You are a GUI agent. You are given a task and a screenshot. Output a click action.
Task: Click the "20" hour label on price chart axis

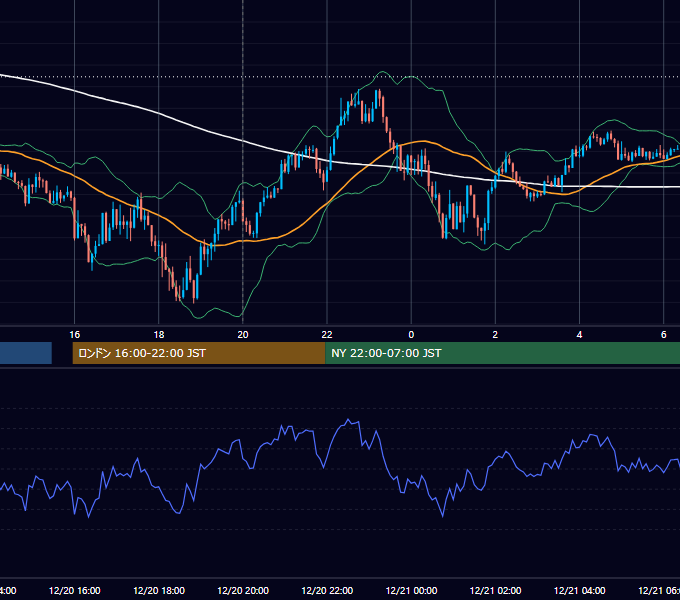point(243,335)
